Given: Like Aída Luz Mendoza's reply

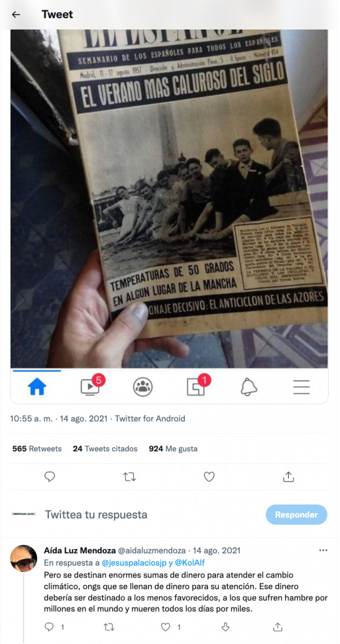Looking at the screenshot, I should tap(166, 627).
